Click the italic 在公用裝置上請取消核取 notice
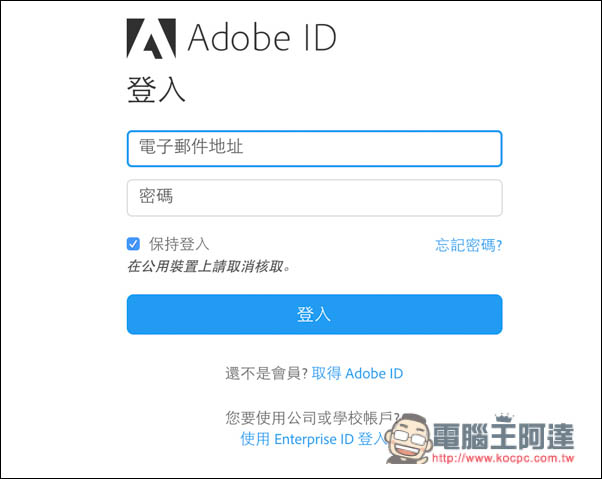The width and height of the screenshot is (602, 479). [208, 266]
